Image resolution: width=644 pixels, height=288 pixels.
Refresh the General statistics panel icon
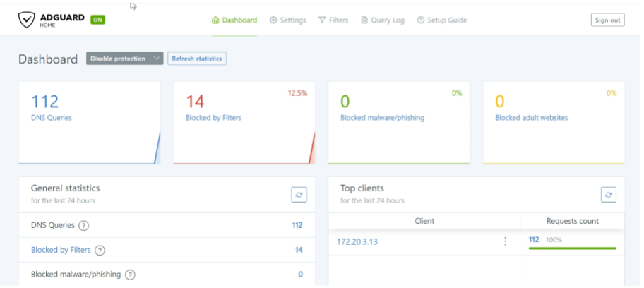coord(299,194)
